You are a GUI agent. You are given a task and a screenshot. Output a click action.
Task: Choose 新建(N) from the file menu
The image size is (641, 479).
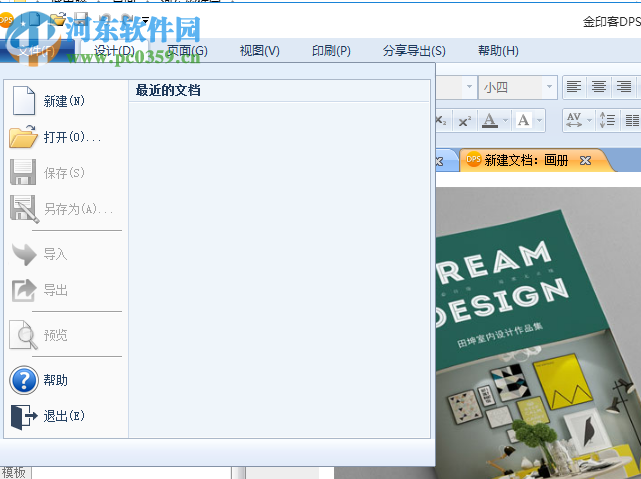67,101
